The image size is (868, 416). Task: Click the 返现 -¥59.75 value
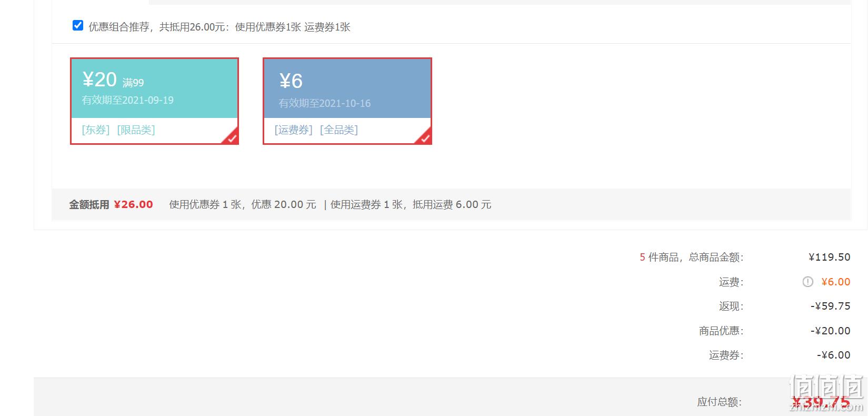click(x=831, y=306)
